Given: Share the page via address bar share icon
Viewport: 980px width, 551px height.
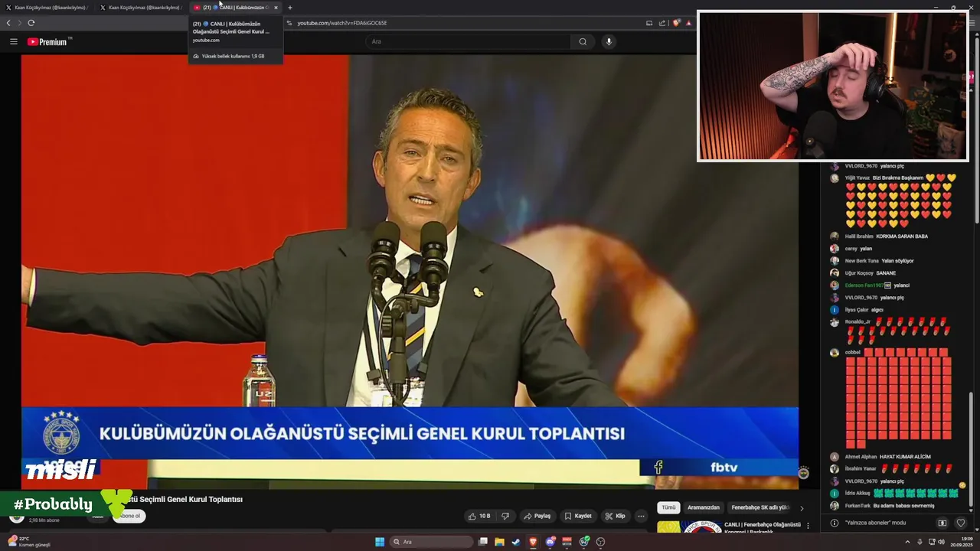Looking at the screenshot, I should pyautogui.click(x=662, y=23).
